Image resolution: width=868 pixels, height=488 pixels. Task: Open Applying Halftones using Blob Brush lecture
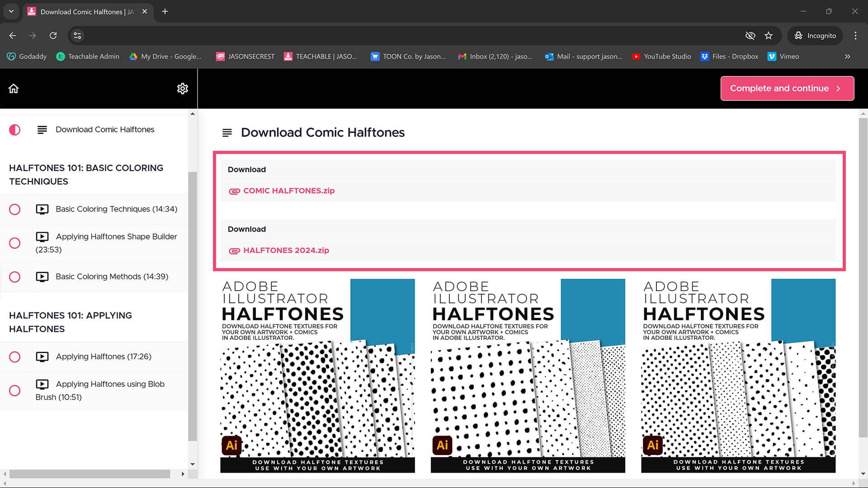point(100,390)
